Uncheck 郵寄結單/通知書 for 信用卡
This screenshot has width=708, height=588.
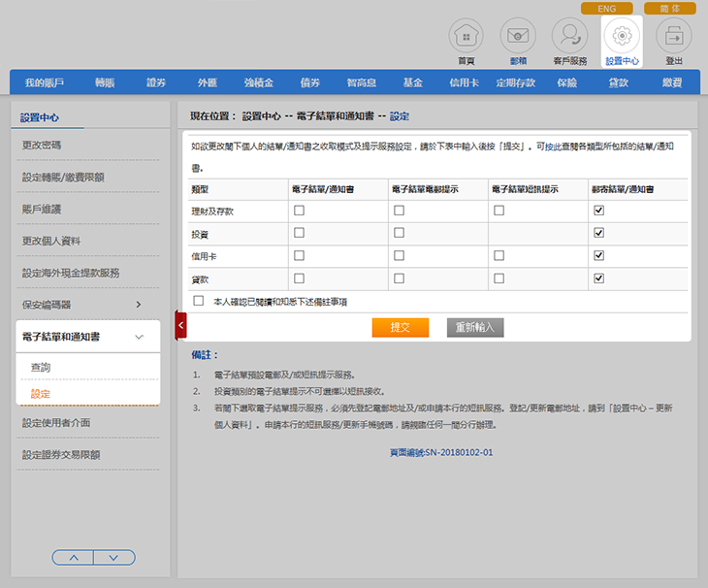point(598,255)
